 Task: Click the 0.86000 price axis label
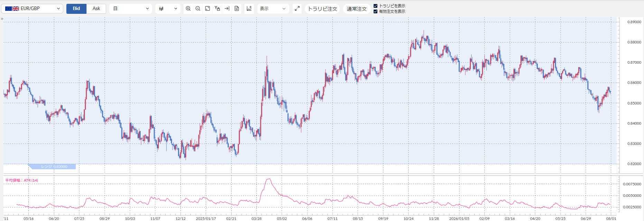coord(634,83)
